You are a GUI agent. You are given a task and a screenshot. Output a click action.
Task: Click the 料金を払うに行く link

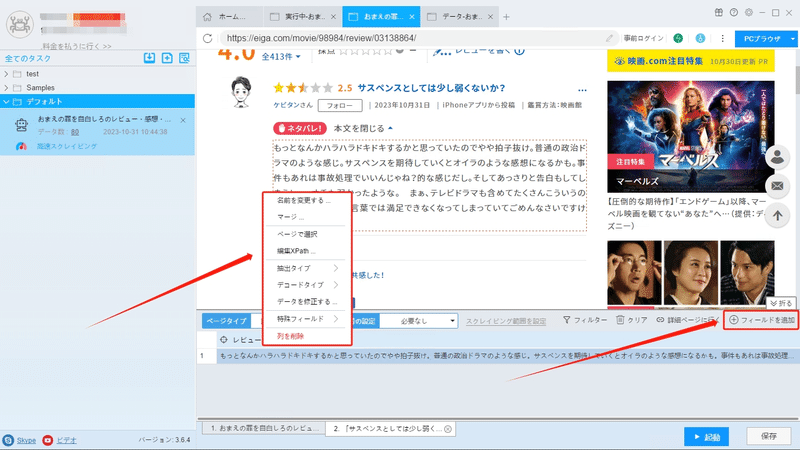click(x=77, y=46)
